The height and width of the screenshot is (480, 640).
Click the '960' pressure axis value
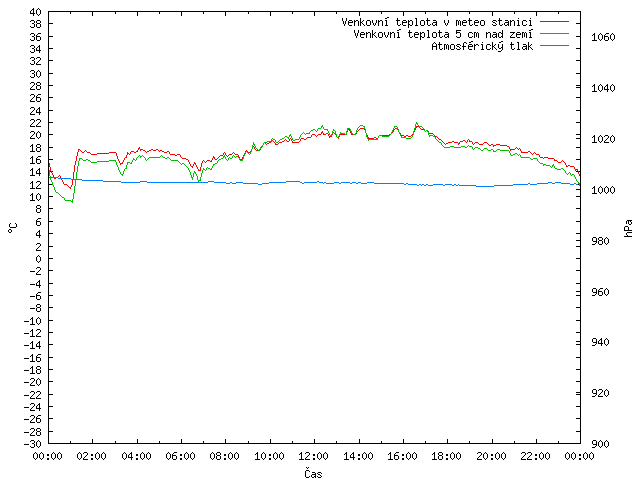pos(600,292)
